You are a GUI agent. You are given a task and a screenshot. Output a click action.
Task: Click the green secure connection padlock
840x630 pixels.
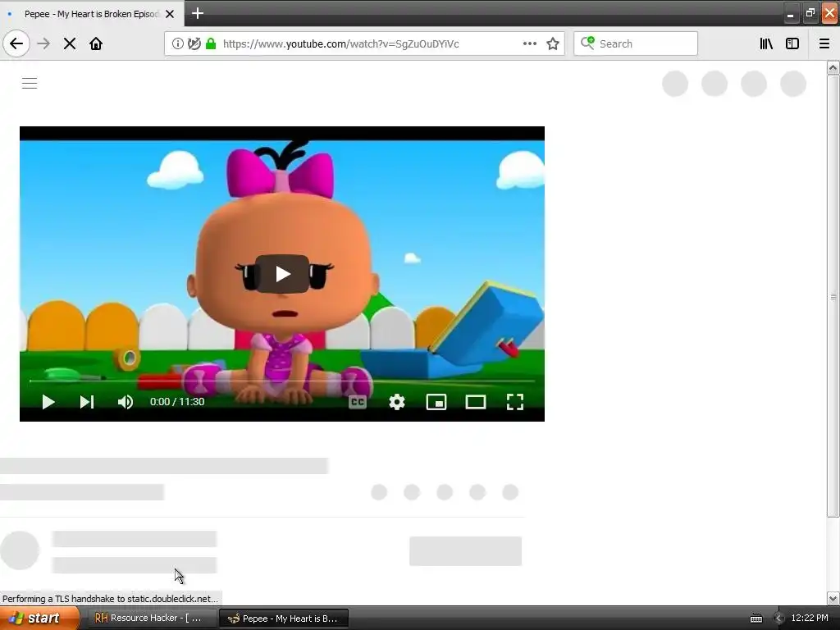pyautogui.click(x=211, y=43)
